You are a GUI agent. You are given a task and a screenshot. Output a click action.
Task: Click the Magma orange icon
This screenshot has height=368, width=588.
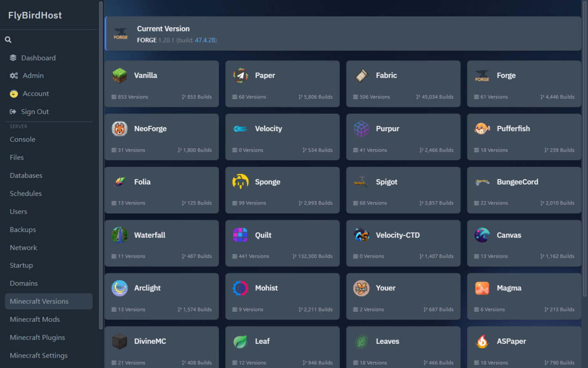482,288
